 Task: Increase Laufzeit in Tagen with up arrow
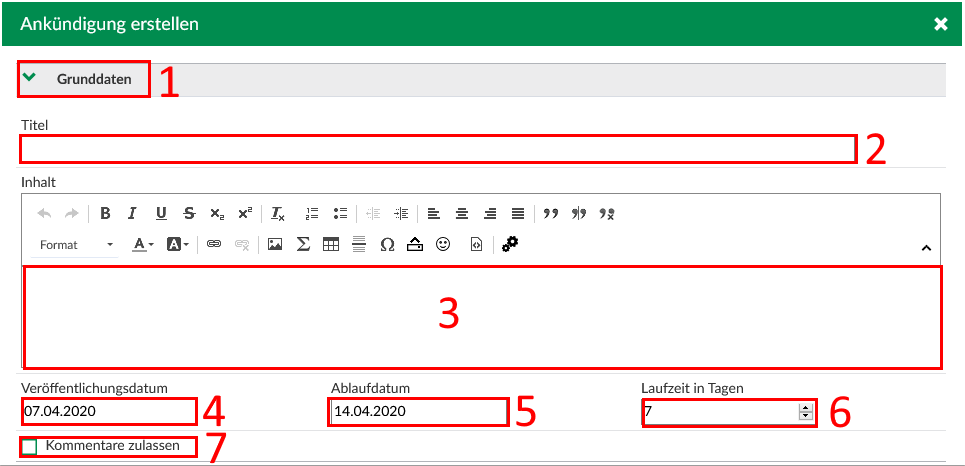coord(805,406)
